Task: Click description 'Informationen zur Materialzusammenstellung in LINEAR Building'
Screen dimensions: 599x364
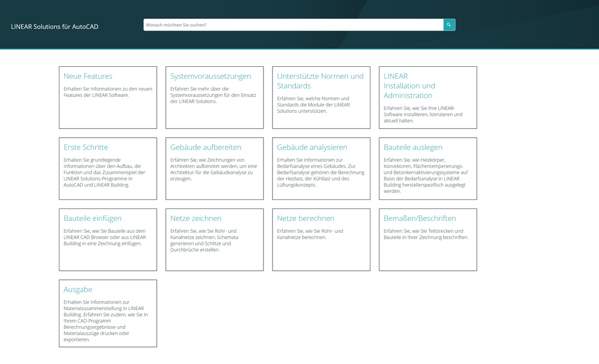Action: [x=105, y=321]
